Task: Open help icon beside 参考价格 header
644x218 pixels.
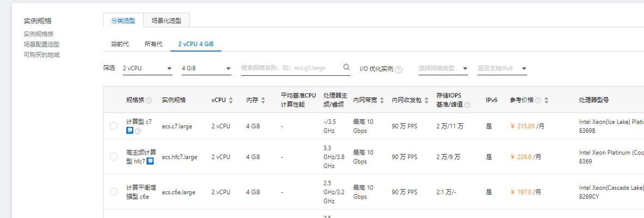Action: [538, 100]
